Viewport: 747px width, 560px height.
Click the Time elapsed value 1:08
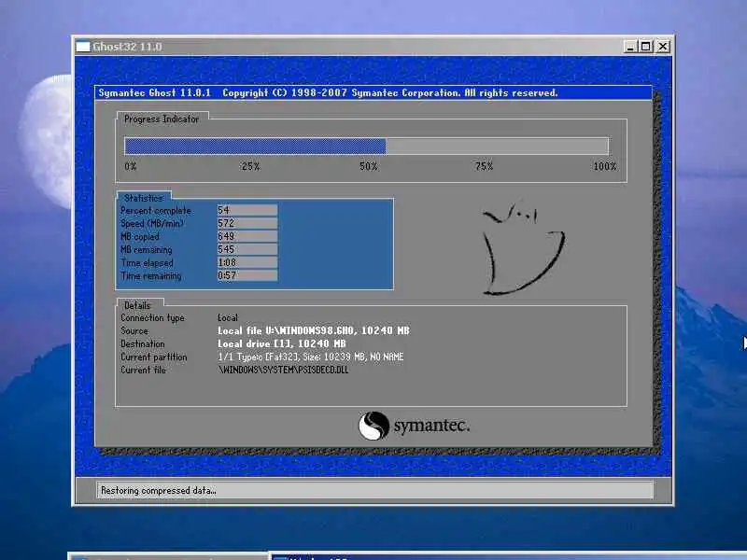pyautogui.click(x=247, y=262)
